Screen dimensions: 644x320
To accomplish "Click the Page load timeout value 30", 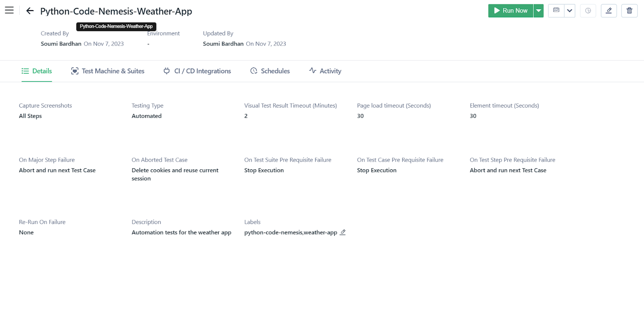I will tap(361, 116).
